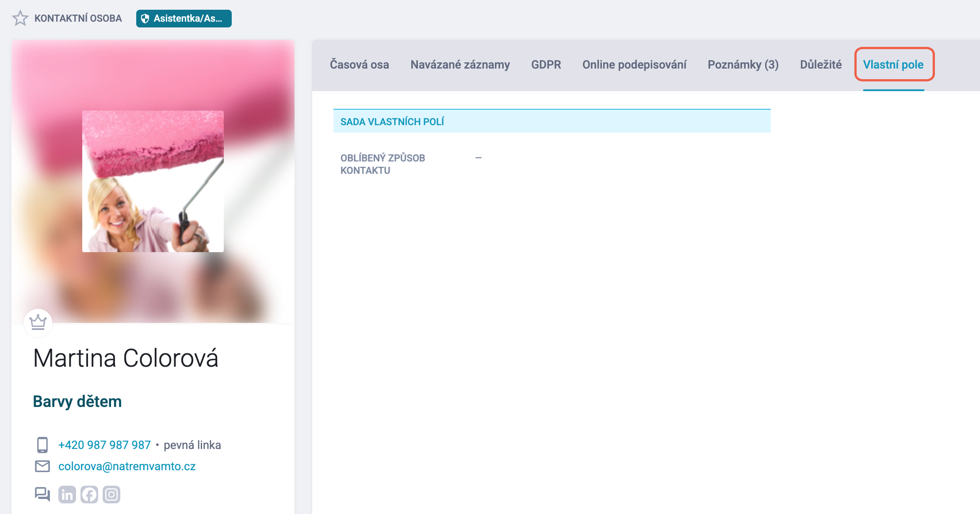Call phone number +420 987 987 987
980x514 pixels.
coord(104,445)
